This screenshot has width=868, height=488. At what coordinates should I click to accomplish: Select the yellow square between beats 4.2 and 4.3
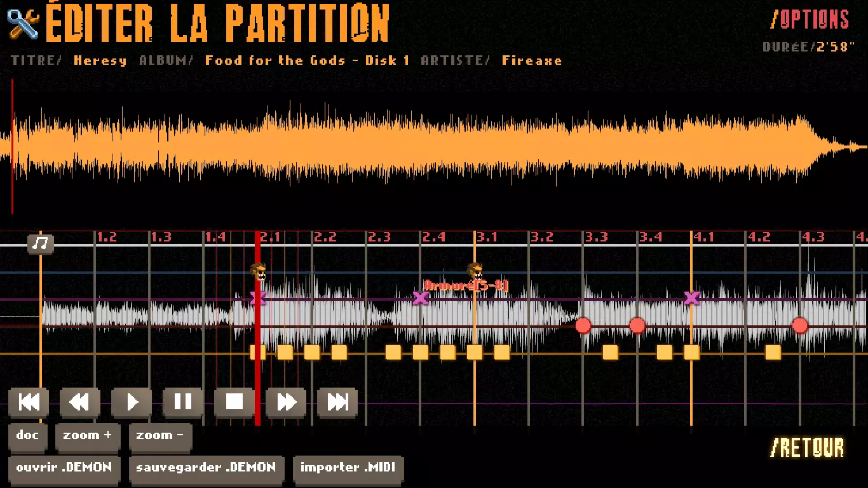pos(773,352)
